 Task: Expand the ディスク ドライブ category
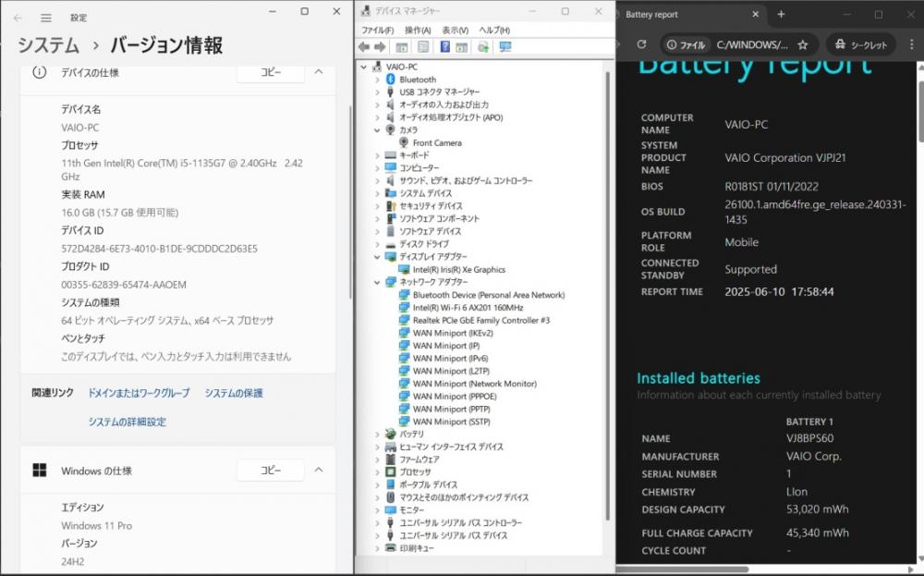coord(377,244)
